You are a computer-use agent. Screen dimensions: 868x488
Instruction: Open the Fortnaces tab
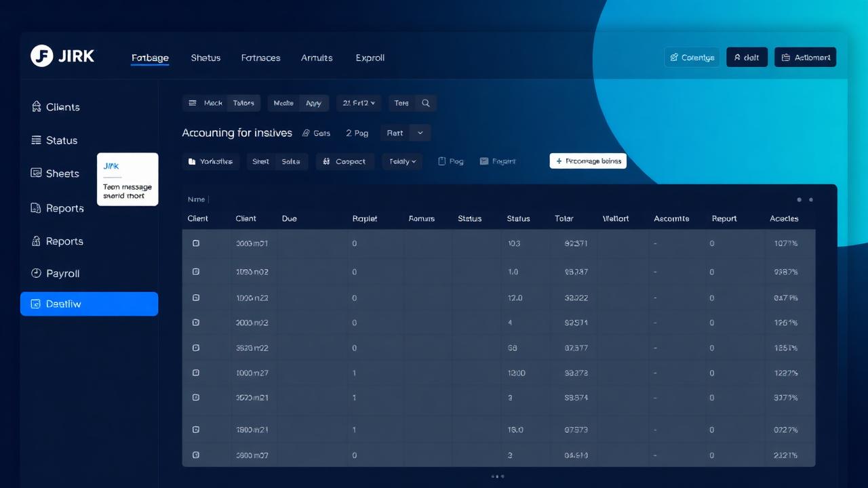click(x=260, y=58)
